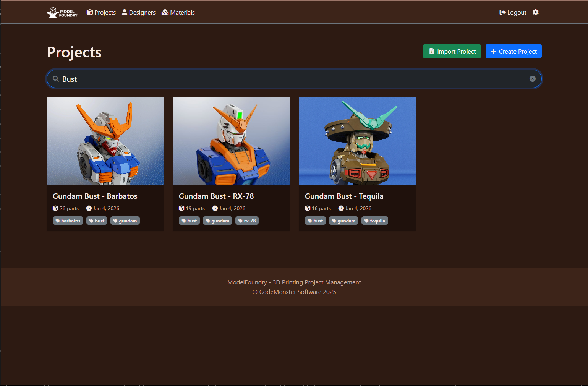
Task: Open the settings gear menu
Action: click(x=535, y=12)
